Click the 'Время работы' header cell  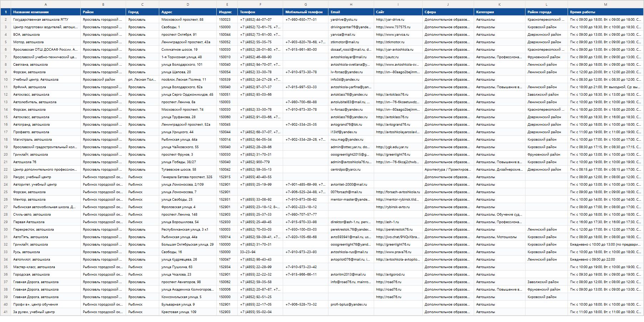coord(605,12)
